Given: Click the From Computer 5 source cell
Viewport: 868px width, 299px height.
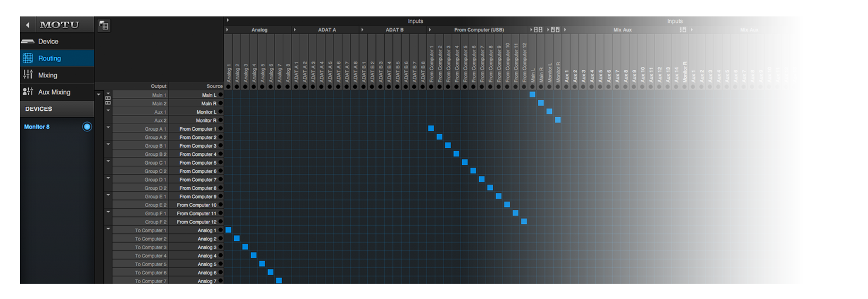Looking at the screenshot, I should 198,163.
